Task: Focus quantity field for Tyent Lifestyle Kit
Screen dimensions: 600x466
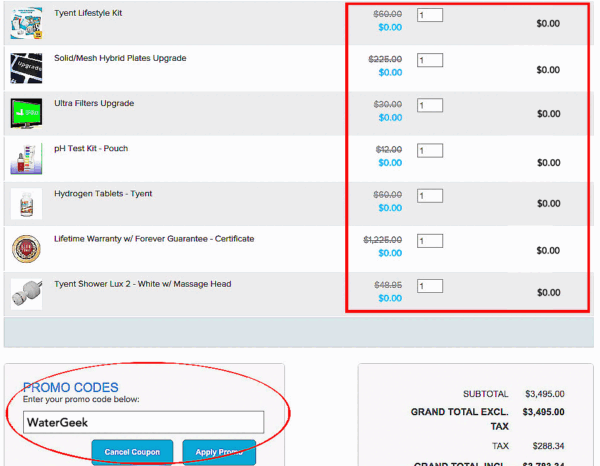Action: tap(430, 15)
